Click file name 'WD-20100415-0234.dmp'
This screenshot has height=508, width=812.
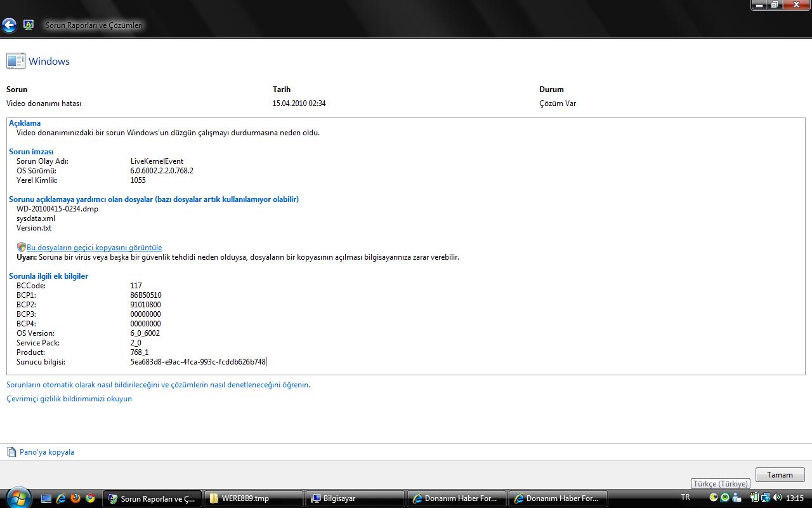point(57,209)
